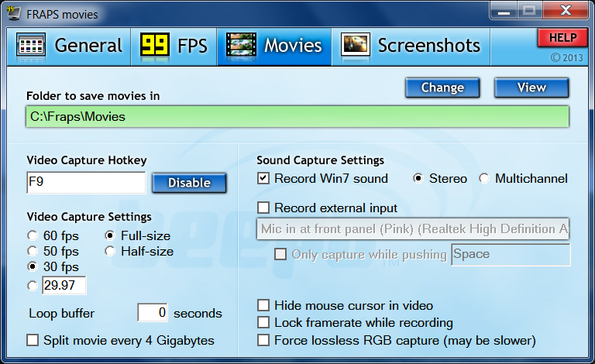The image size is (595, 364).
Task: Click the Space push-to-capture key field
Action: [x=511, y=255]
